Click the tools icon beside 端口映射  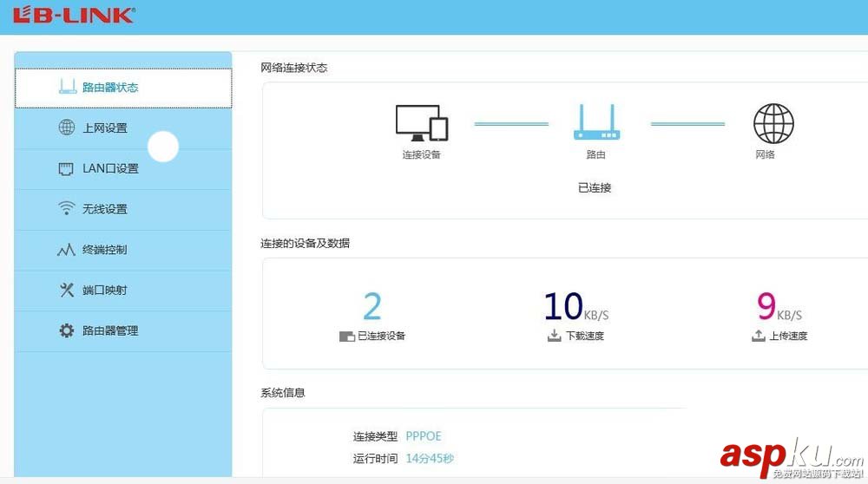(67, 290)
